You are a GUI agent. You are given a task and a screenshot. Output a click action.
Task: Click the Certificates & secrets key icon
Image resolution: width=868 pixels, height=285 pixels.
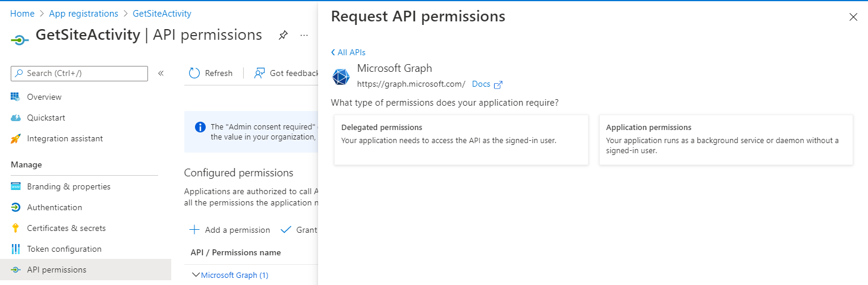tap(16, 228)
